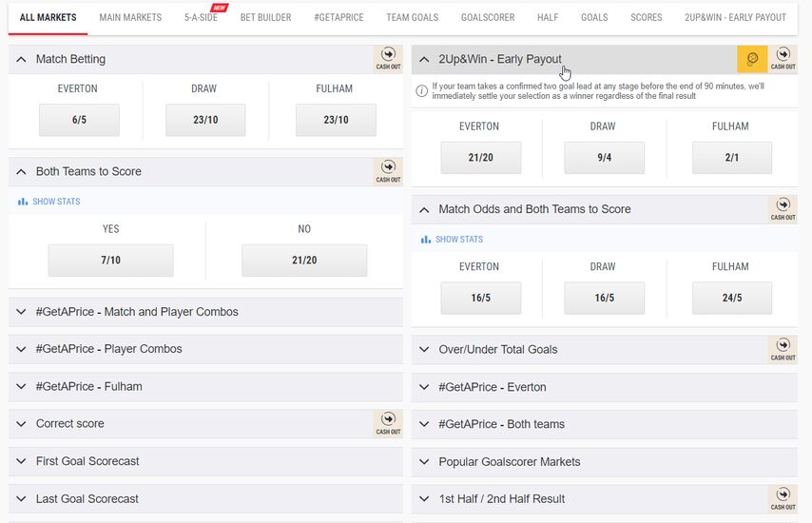Click Cash Out icon on Over/Under Total Goals
Screen dimensions: 812x523
[783, 350]
